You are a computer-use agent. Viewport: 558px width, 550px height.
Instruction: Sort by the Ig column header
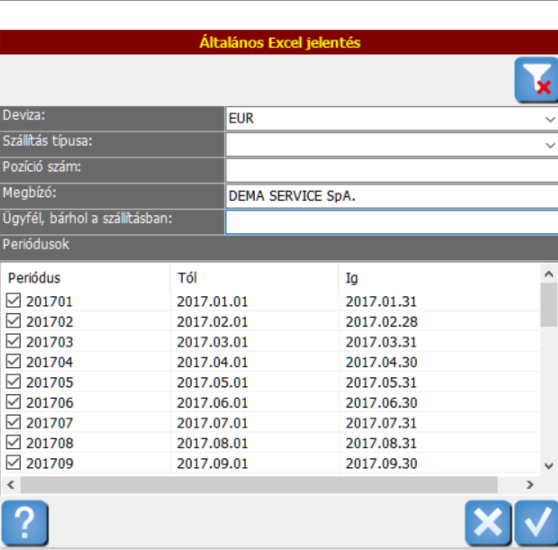(x=439, y=278)
